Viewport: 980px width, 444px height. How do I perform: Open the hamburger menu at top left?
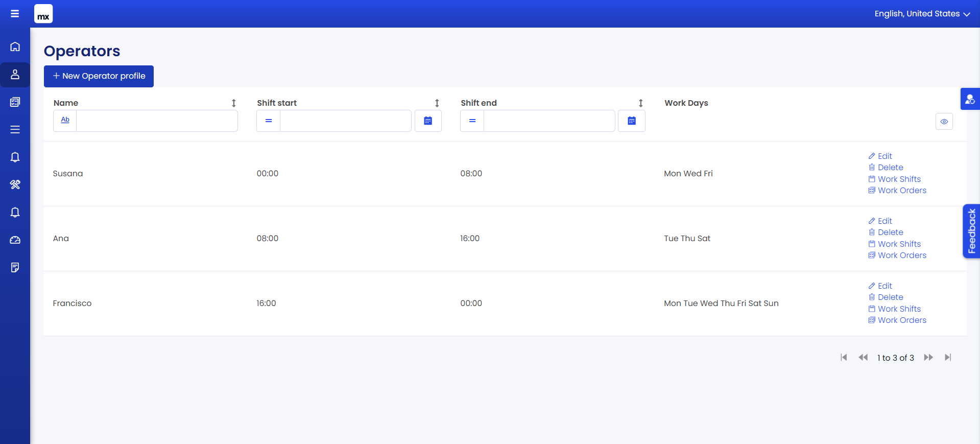pos(15,14)
